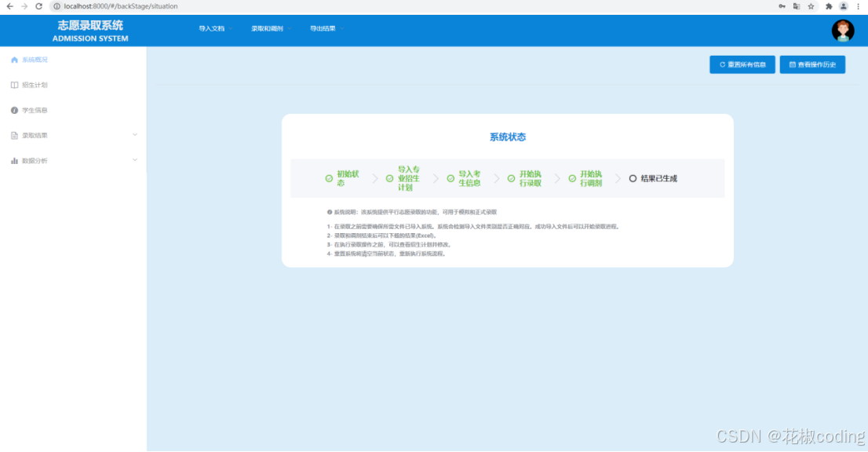This screenshot has width=868, height=452.
Task: Click instruction line 2 mentioning Excel
Action: tap(382, 235)
